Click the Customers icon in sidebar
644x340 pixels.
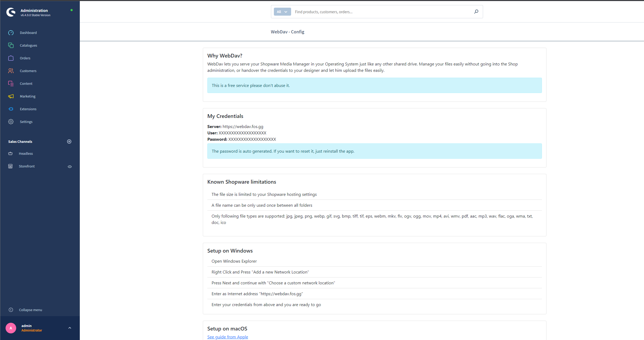11,71
